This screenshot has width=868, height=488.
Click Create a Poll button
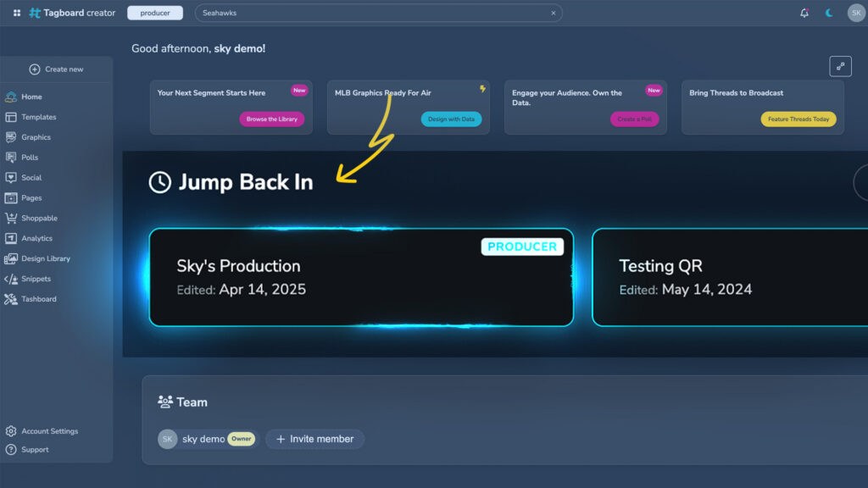pos(634,119)
